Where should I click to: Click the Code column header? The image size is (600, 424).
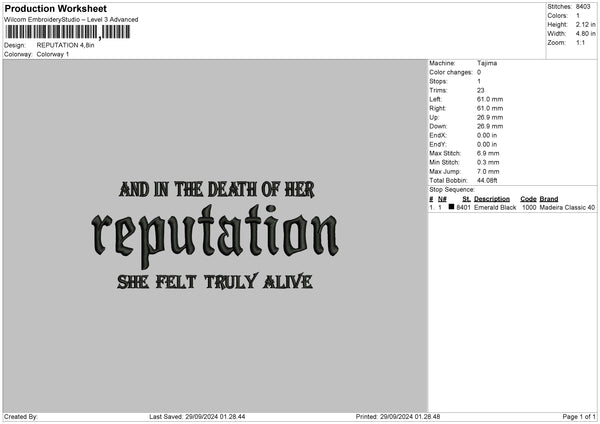[x=528, y=199]
